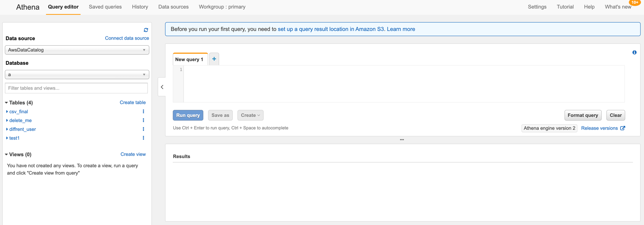Collapse the Views section

tap(6, 154)
